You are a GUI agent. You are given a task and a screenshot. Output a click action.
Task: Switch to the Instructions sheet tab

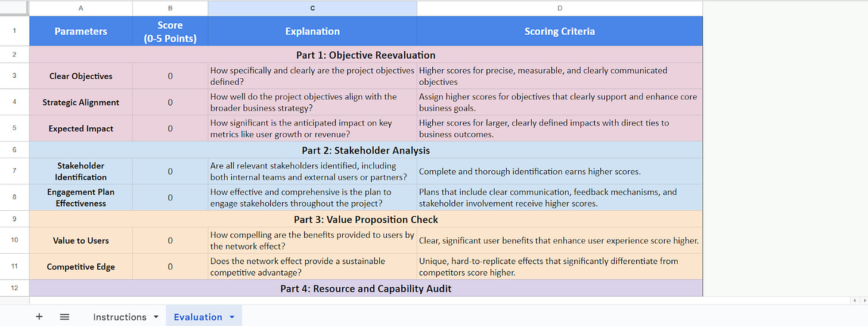120,317
